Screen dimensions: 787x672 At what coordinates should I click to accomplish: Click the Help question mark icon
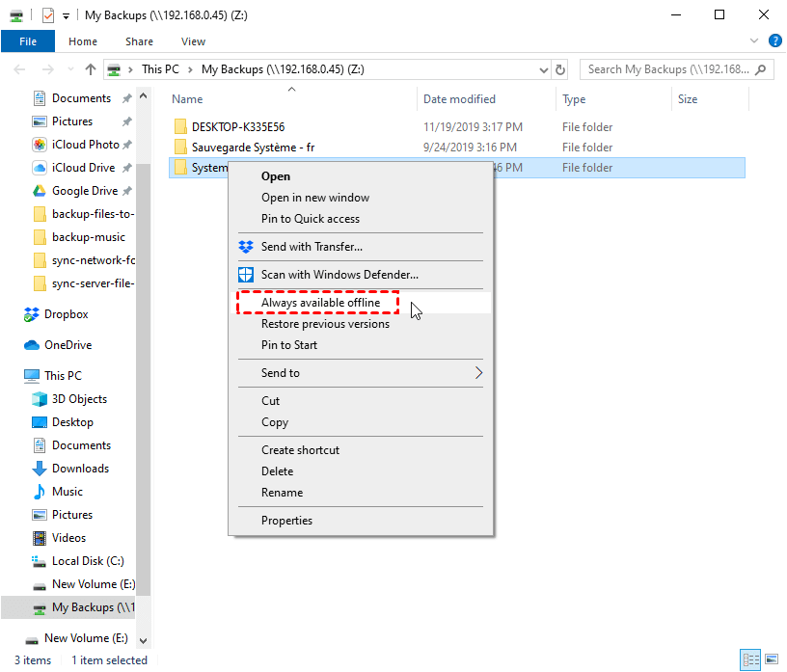[774, 41]
